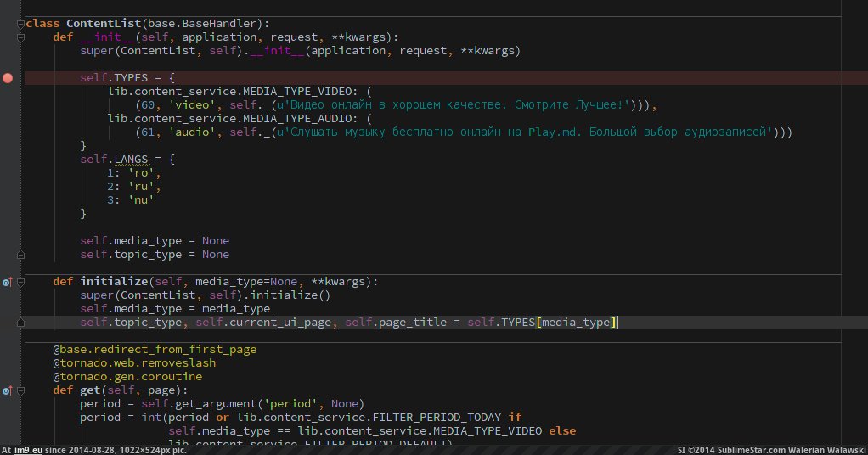Screen dimensions: 868x455
Task: Toggle a breakpoint in gutter beside self.LANGS line
Action: (8, 160)
